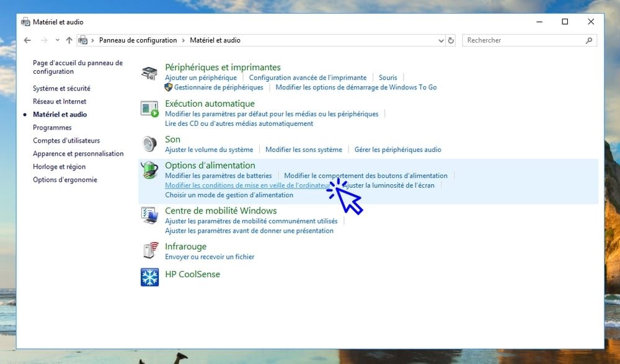Image resolution: width=620 pixels, height=364 pixels.
Task: Select Matériel et audio in breadcrumb
Action: 215,40
